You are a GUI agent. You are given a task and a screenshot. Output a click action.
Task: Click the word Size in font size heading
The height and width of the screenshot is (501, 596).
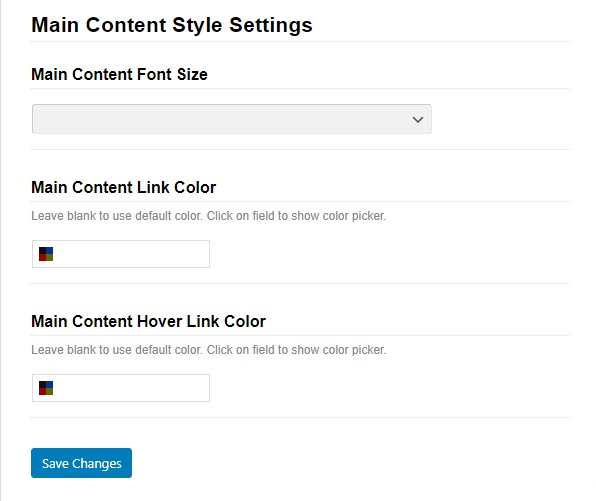coord(192,74)
